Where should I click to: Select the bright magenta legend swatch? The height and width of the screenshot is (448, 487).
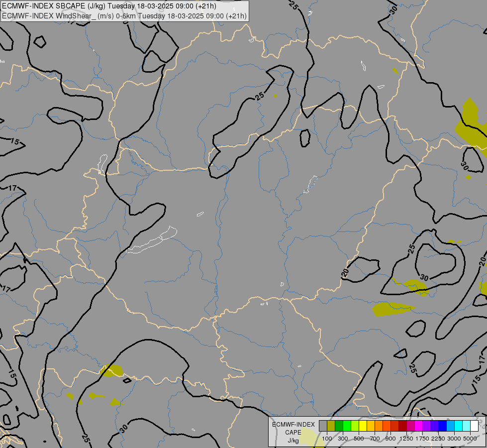click(x=419, y=426)
